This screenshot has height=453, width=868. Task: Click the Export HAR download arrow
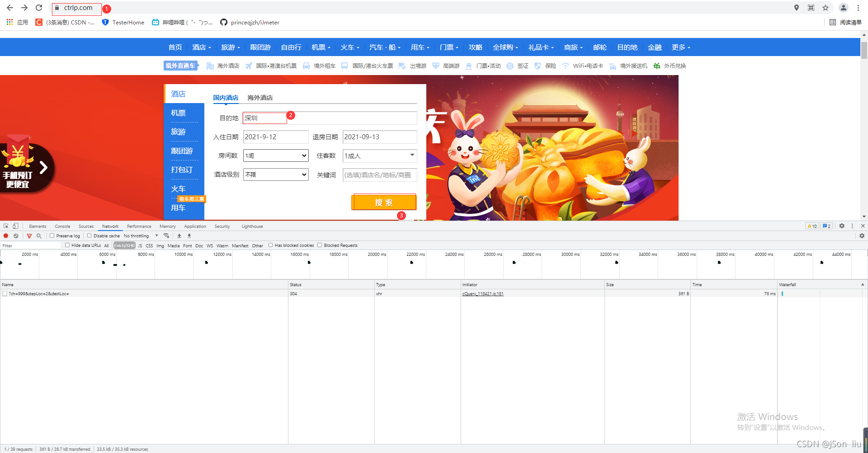[x=189, y=236]
